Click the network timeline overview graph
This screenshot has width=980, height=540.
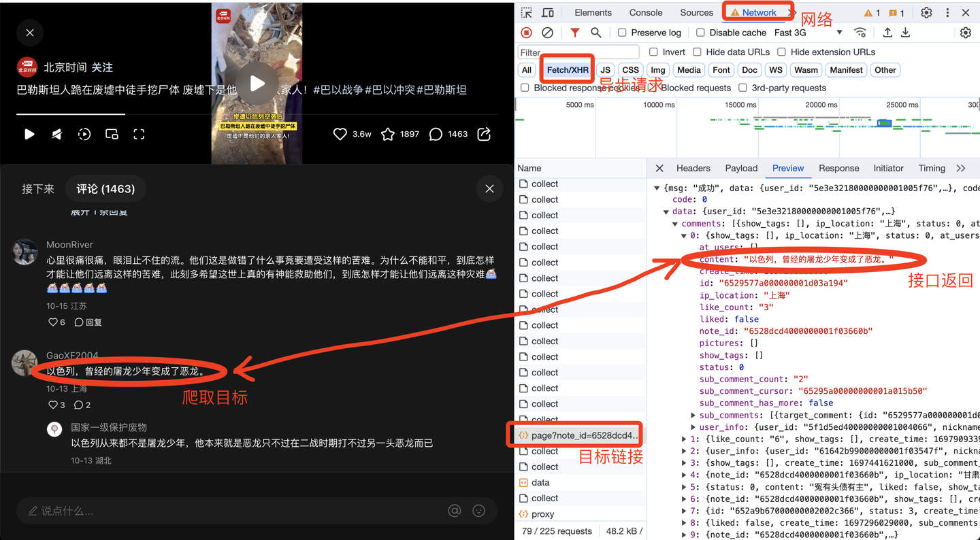pos(747,128)
